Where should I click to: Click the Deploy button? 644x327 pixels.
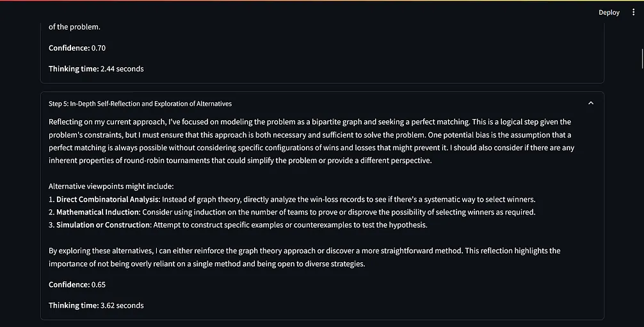[x=609, y=12]
